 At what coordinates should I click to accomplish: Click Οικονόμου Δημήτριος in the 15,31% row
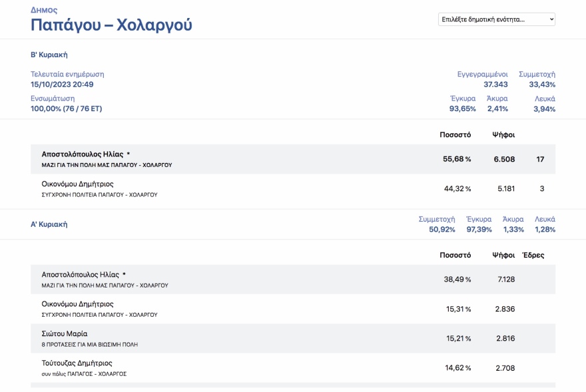(x=77, y=303)
